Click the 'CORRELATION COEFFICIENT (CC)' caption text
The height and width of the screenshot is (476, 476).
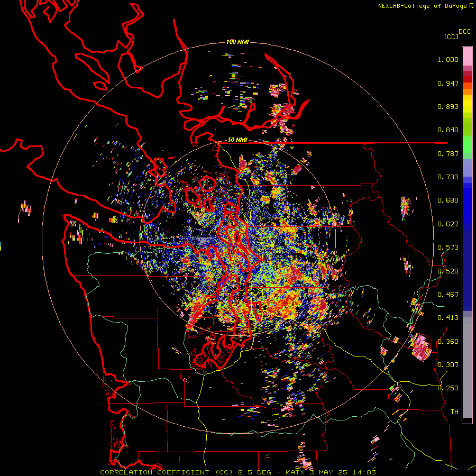coord(167,472)
